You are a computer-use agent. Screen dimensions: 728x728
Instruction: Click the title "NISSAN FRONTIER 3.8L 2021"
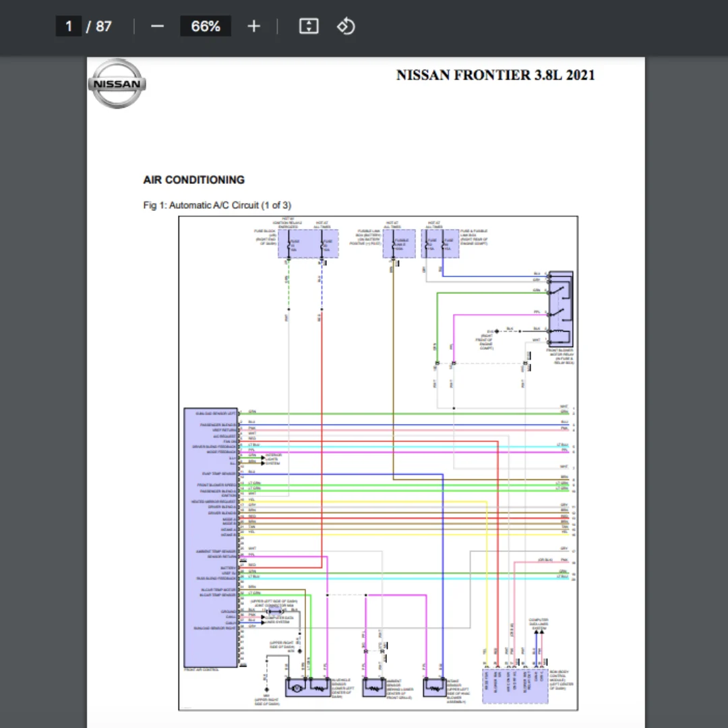pyautogui.click(x=495, y=75)
